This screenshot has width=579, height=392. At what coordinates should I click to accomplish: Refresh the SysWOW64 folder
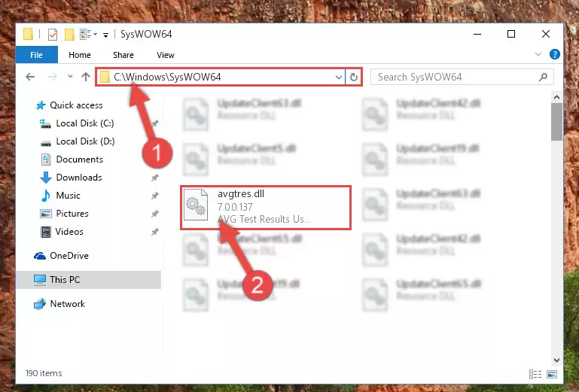tap(354, 77)
